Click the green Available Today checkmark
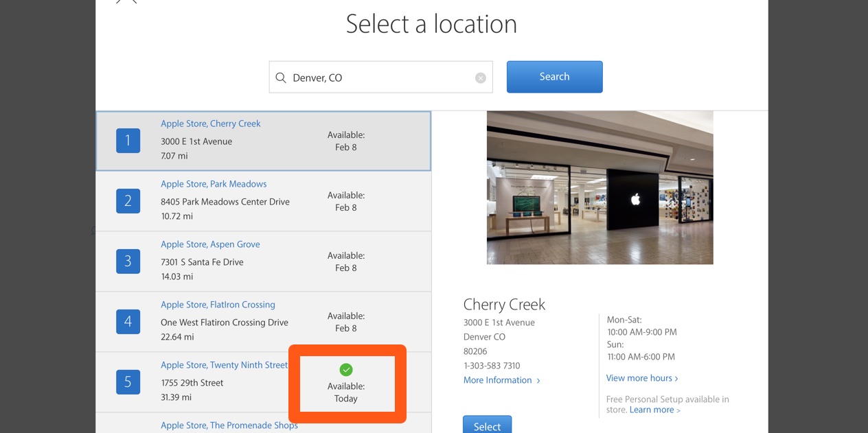This screenshot has width=868, height=433. tap(345, 369)
